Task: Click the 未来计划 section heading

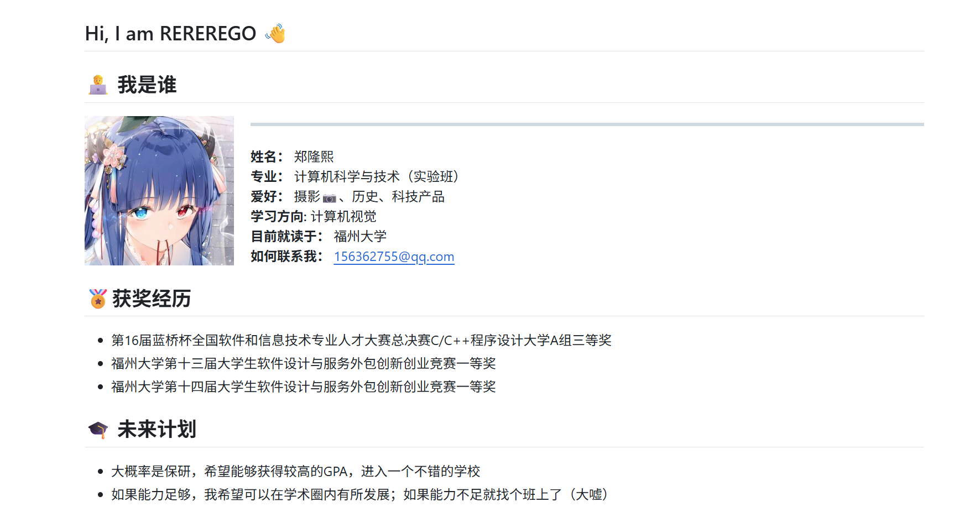Action: click(x=157, y=430)
